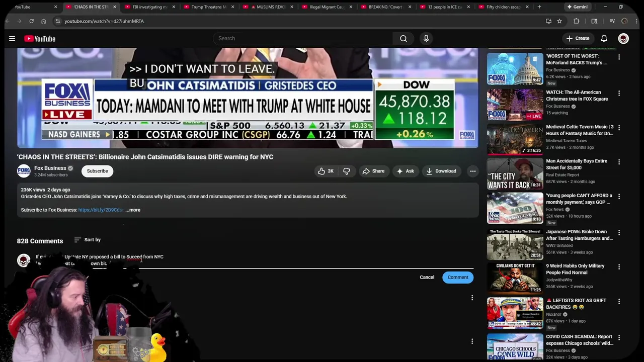Open the Fox Business channel avatar
644x362 pixels.
(24, 171)
